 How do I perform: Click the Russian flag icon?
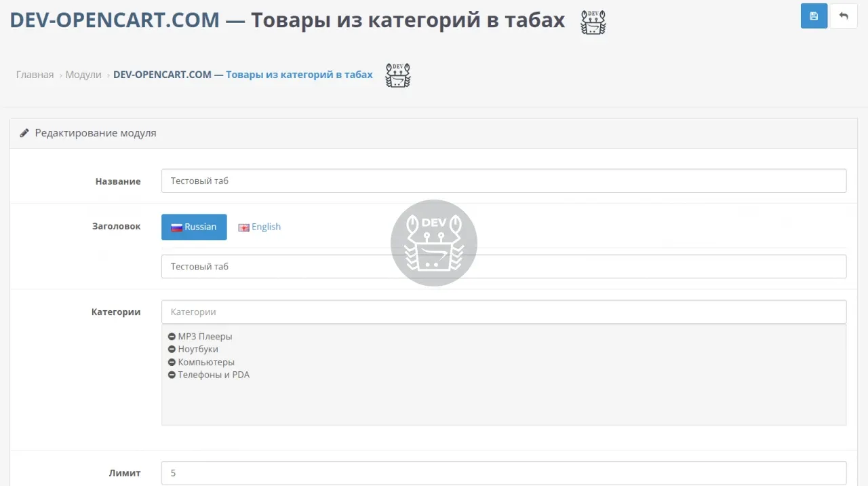click(177, 227)
